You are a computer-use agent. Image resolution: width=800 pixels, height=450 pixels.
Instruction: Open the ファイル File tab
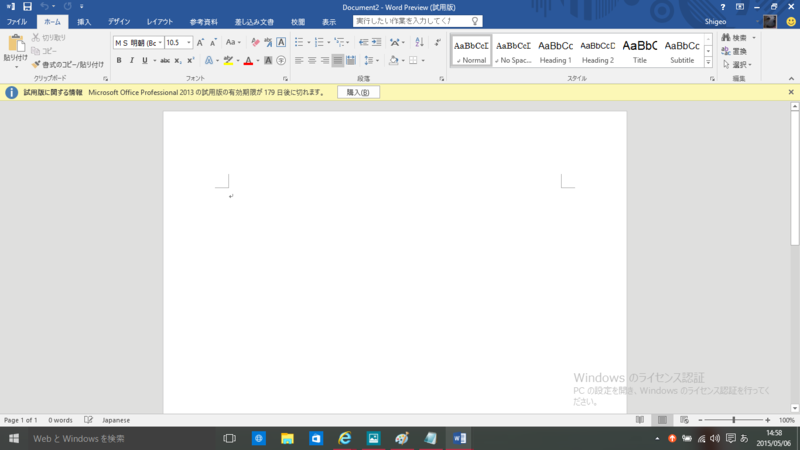coord(17,22)
